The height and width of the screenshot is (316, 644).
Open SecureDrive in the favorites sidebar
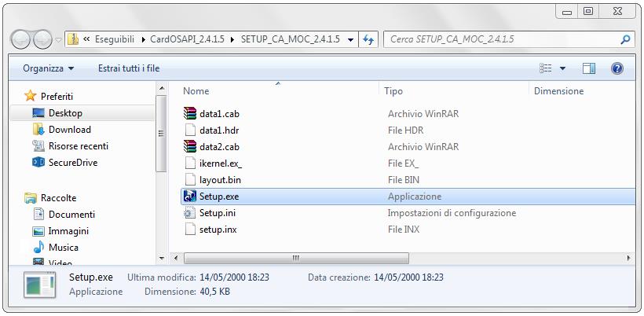coord(72,163)
